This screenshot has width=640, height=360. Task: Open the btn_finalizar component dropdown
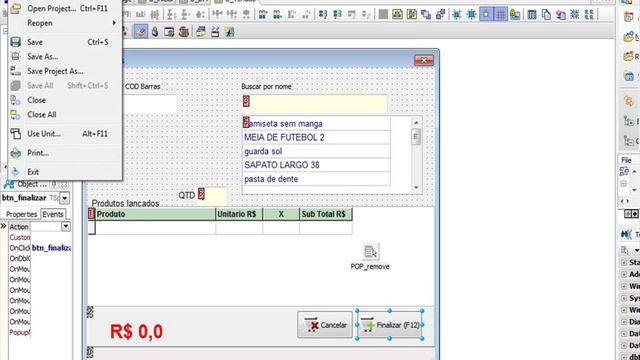(x=64, y=198)
